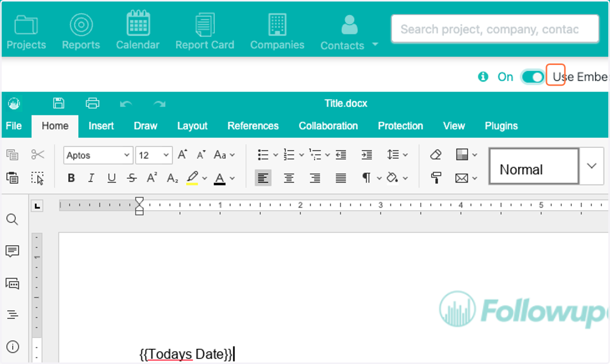Print the document with the printer icon
This screenshot has height=364, width=610.
click(x=93, y=103)
